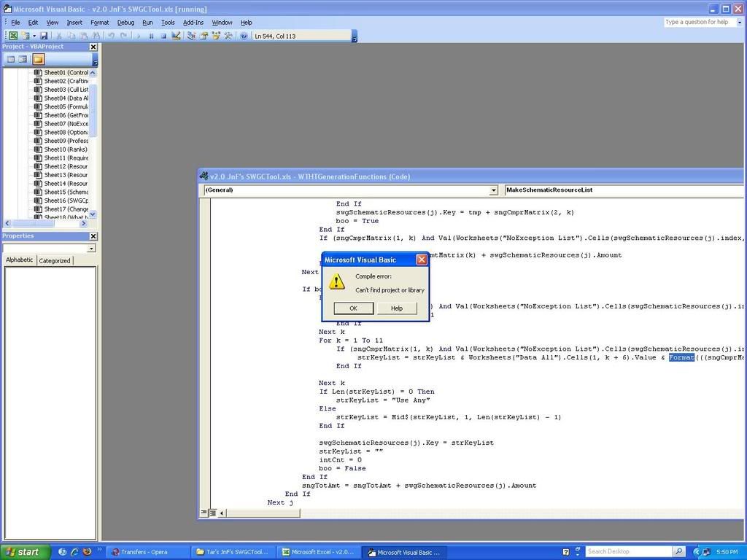Click the Reset stop icon
The height and width of the screenshot is (560, 747).
163,36
